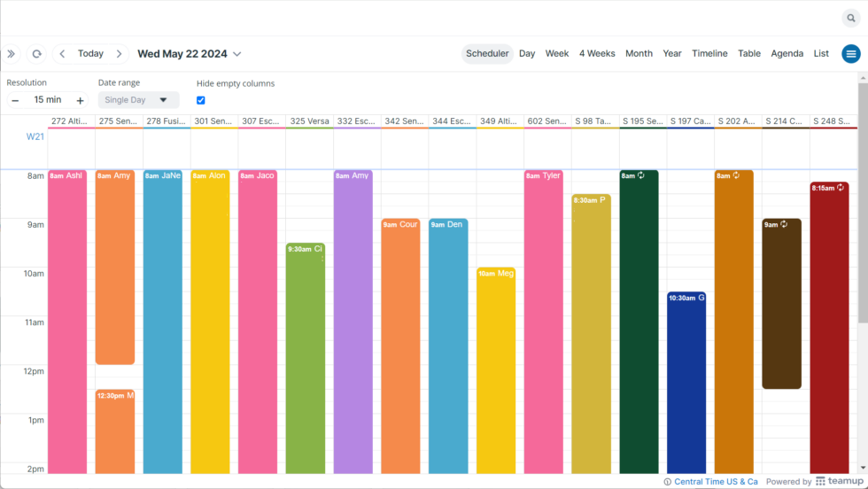Click the search magnifier icon
This screenshot has width=868, height=489.
click(x=850, y=18)
